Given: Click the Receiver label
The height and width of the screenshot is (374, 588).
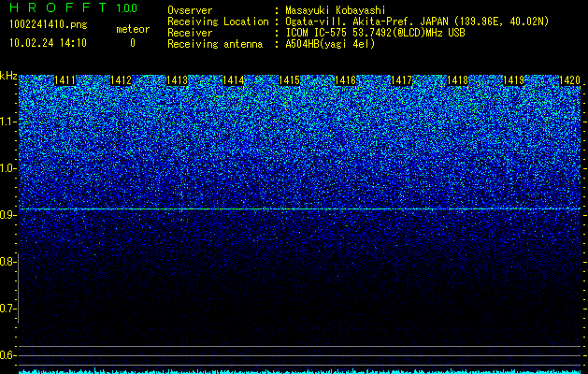Looking at the screenshot, I should coord(190,33).
